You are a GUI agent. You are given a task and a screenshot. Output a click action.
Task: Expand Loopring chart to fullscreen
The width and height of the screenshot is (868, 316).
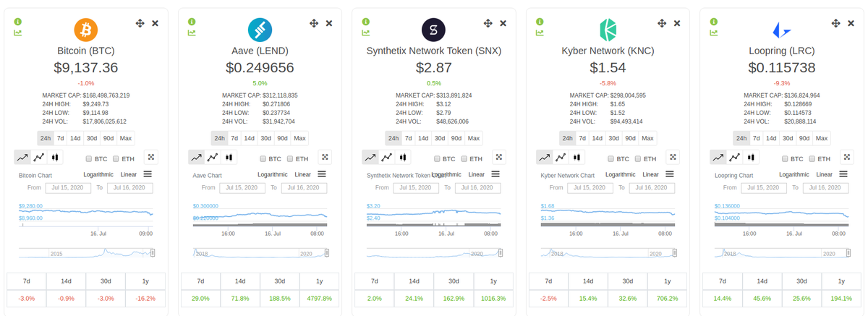tap(847, 157)
